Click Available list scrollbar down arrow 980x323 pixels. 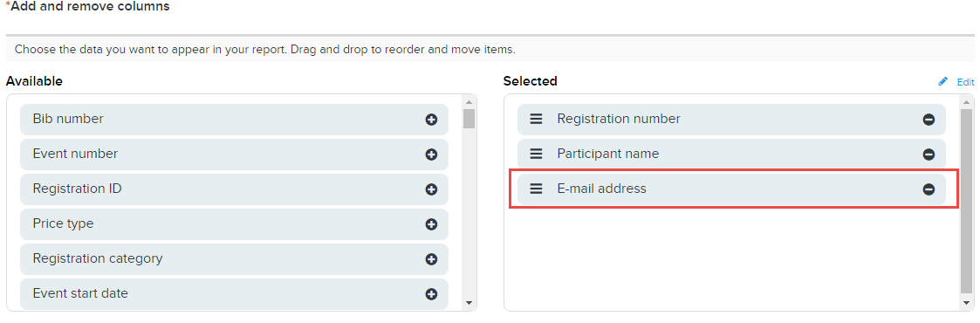pyautogui.click(x=469, y=303)
